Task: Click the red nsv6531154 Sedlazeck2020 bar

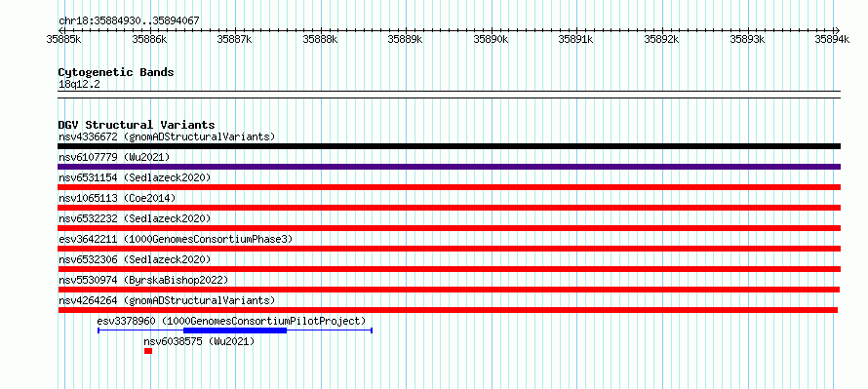Action: 449,187
